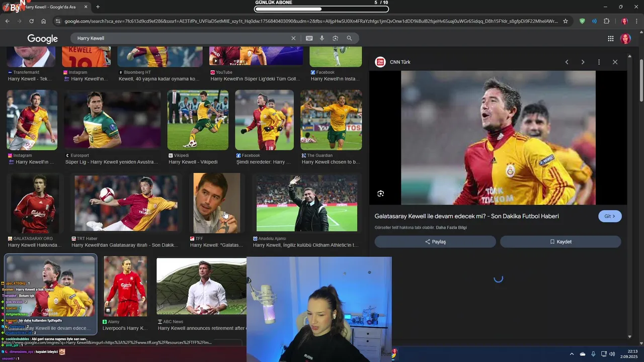
Task: Open the Google apps grid
Action: [610, 39]
